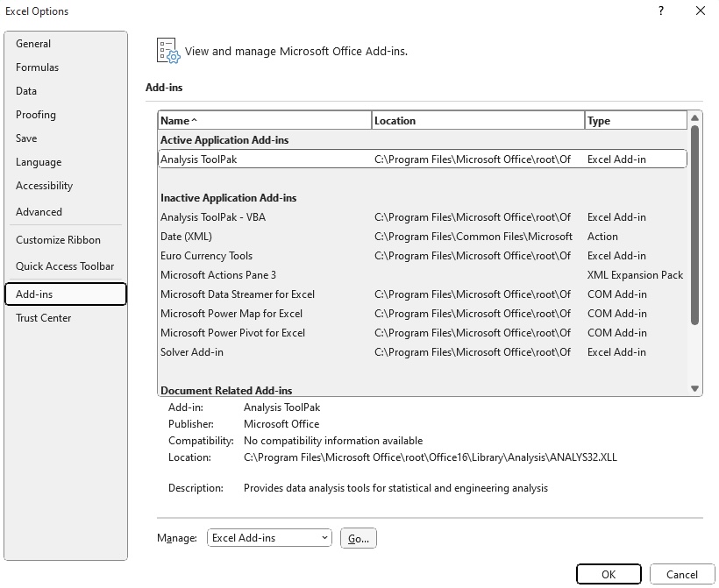
Task: Select Analysis ToolPak - VBA row
Action: (x=423, y=217)
